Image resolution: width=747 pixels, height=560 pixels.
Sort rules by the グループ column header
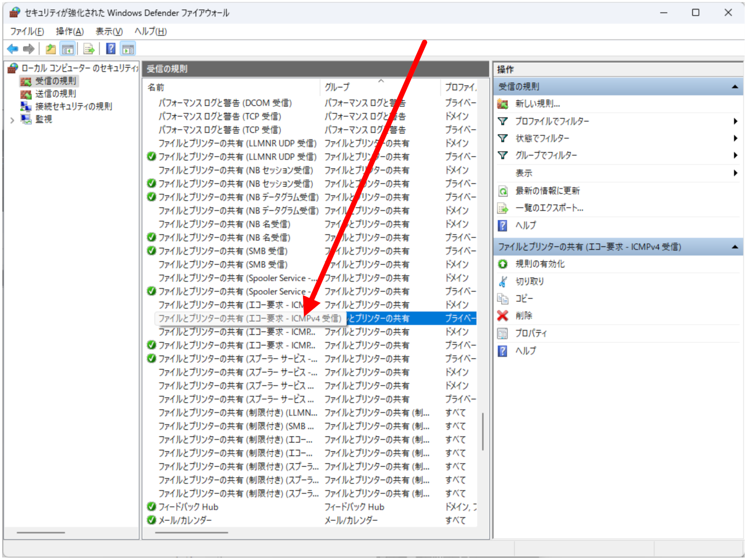pos(337,87)
